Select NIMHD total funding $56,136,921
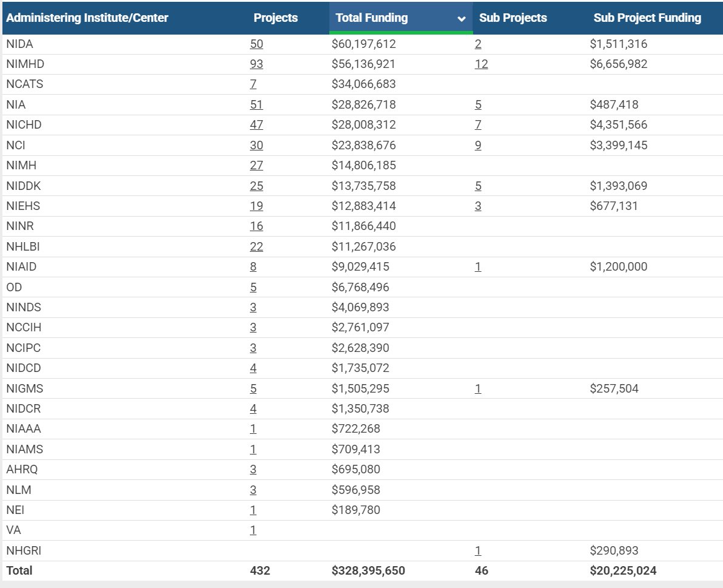 coord(363,64)
